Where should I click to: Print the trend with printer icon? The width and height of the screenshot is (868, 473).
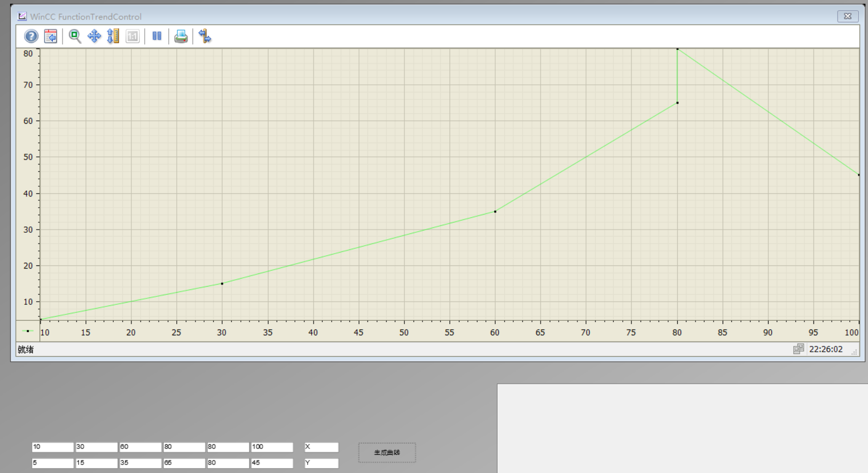pyautogui.click(x=181, y=36)
